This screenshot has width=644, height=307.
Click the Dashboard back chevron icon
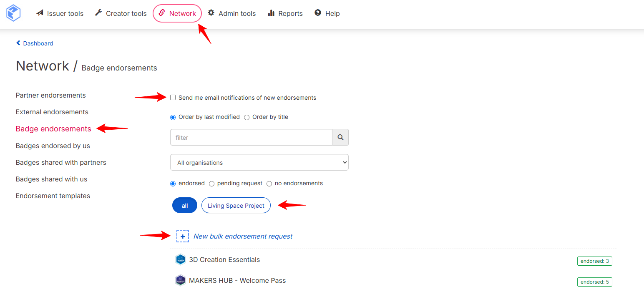[18, 43]
